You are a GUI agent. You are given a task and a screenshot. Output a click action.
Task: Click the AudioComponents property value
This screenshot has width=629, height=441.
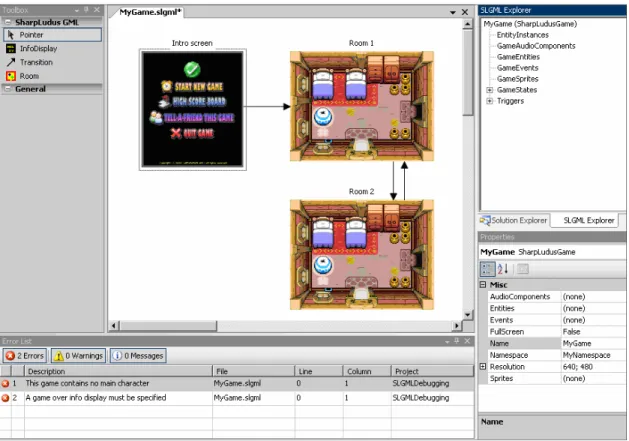click(593, 297)
